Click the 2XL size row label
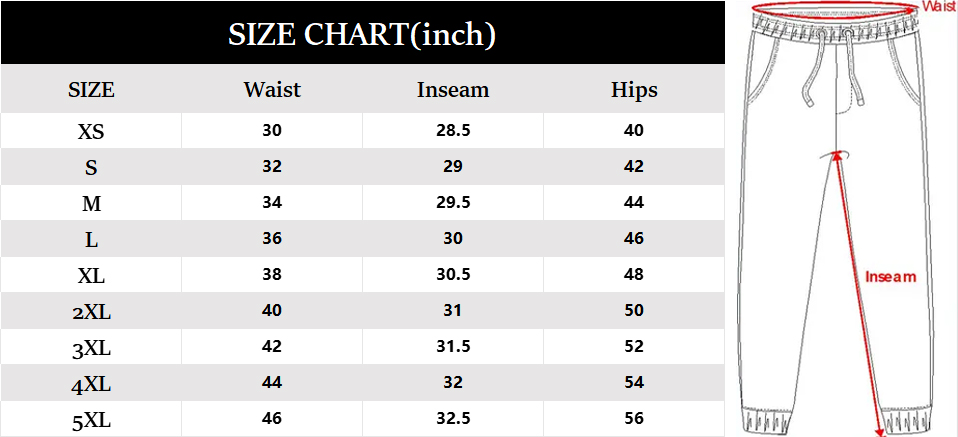Screen dimensions: 958x437 coord(91,311)
